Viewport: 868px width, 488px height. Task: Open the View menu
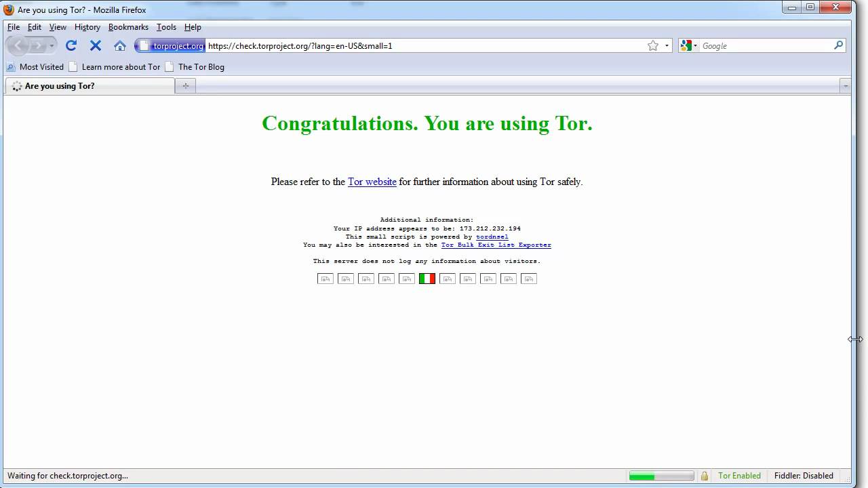58,27
